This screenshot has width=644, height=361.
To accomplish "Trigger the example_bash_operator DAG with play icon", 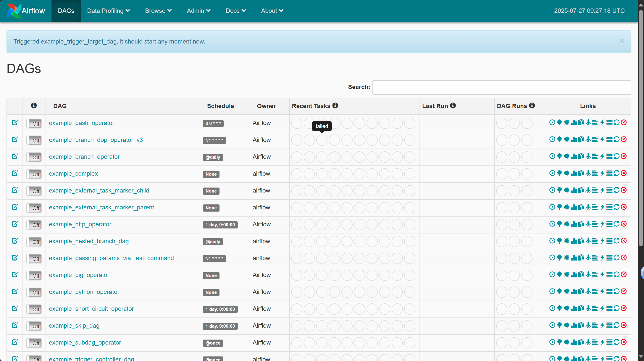I will [x=552, y=122].
